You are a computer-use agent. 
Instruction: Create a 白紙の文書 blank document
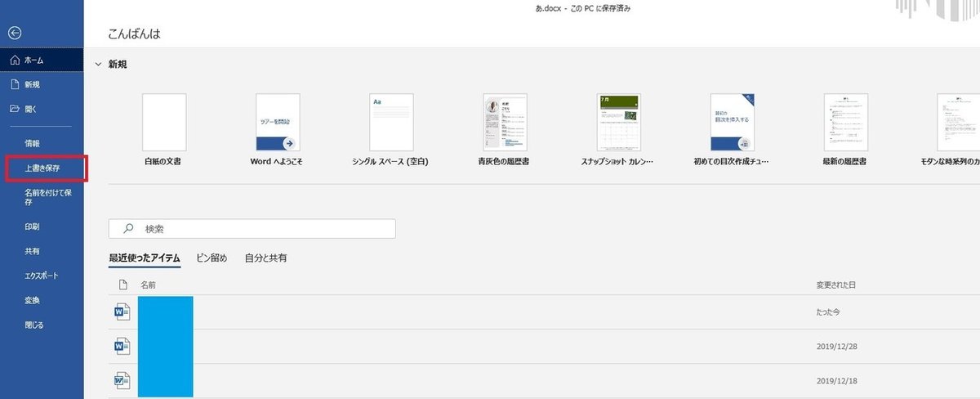pyautogui.click(x=163, y=130)
